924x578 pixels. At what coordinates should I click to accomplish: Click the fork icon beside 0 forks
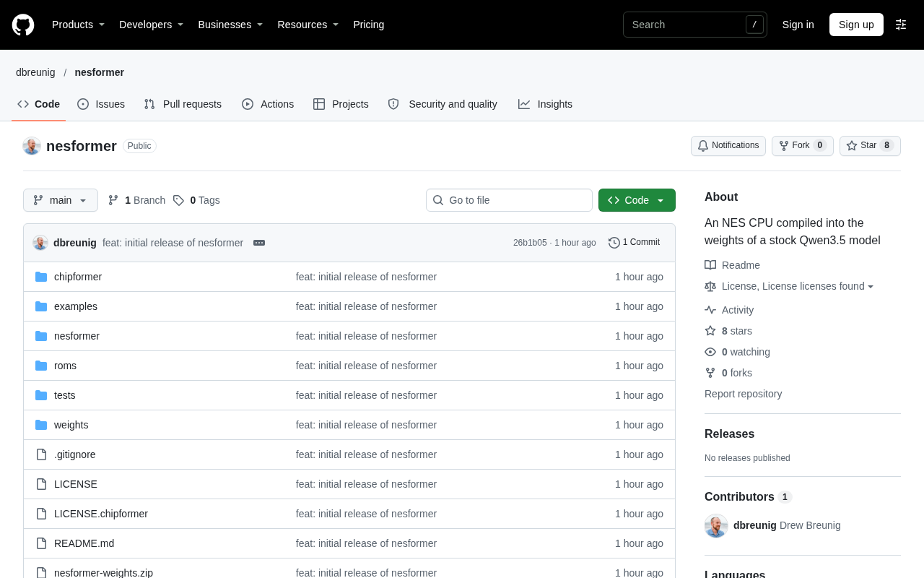coord(710,373)
